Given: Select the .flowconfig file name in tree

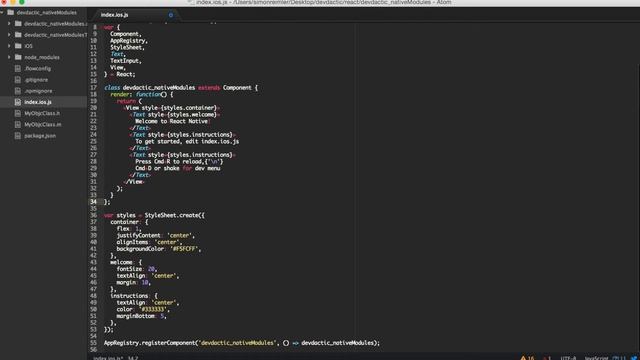Looking at the screenshot, I should coord(38,69).
